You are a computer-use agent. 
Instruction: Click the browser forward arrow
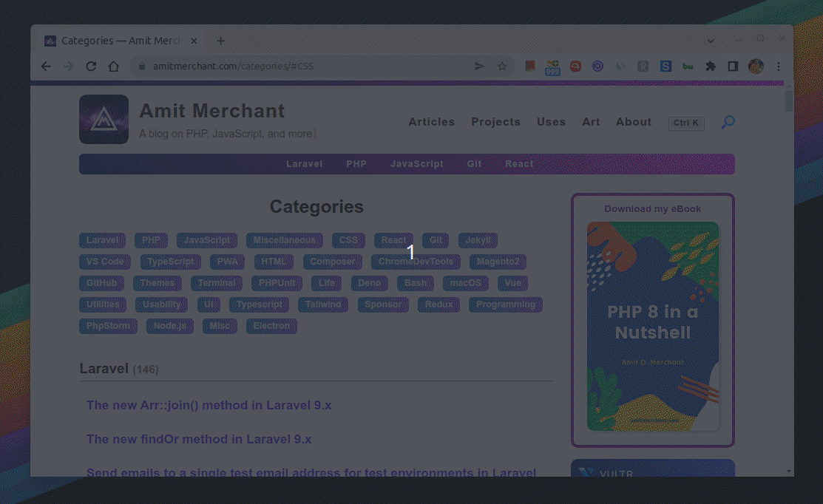click(x=69, y=67)
